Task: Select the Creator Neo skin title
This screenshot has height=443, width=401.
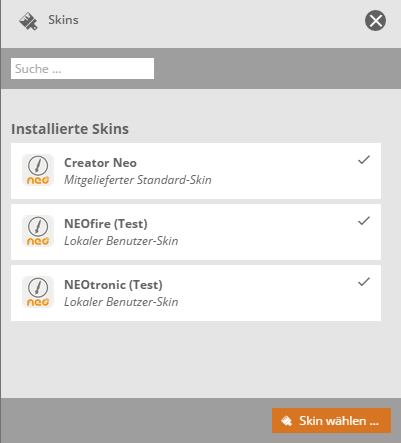Action: click(x=100, y=163)
